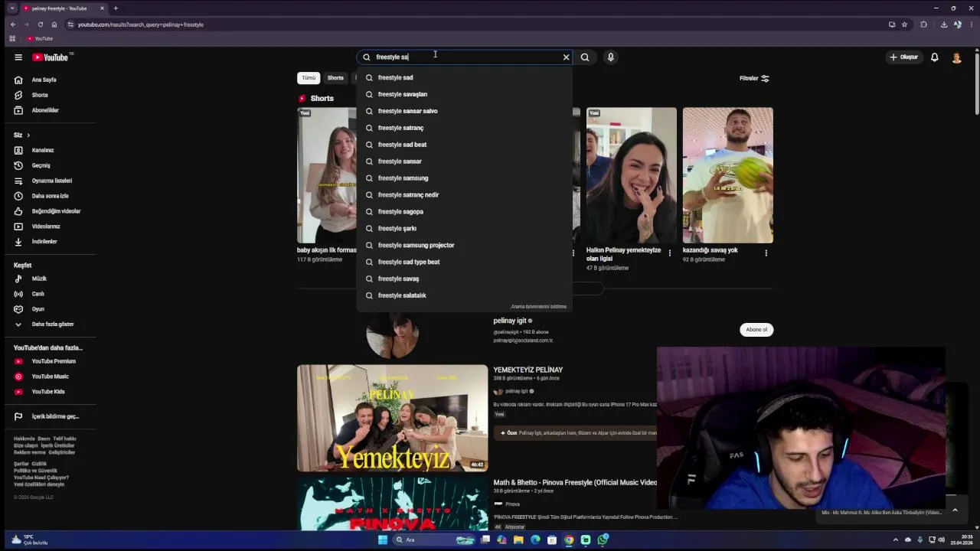Expand the Siz section chevron
Screen dimensions: 980x551
pyautogui.click(x=28, y=135)
